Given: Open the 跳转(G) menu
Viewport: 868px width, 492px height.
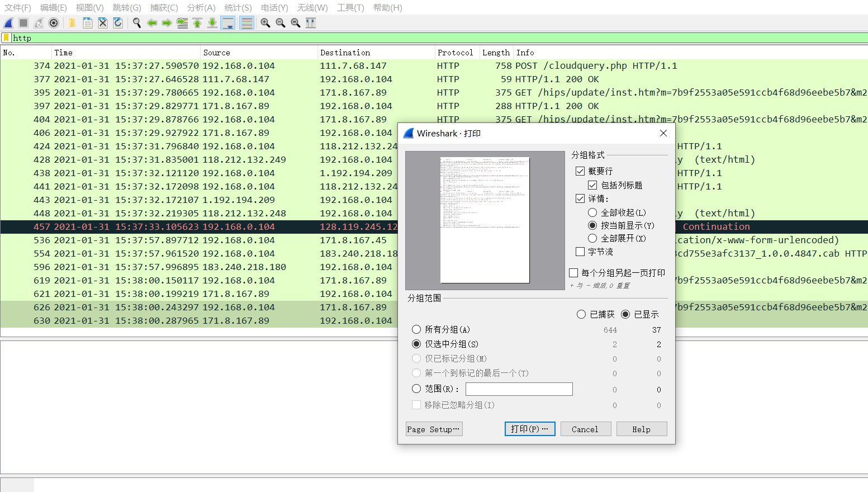Looking at the screenshot, I should pyautogui.click(x=127, y=8).
